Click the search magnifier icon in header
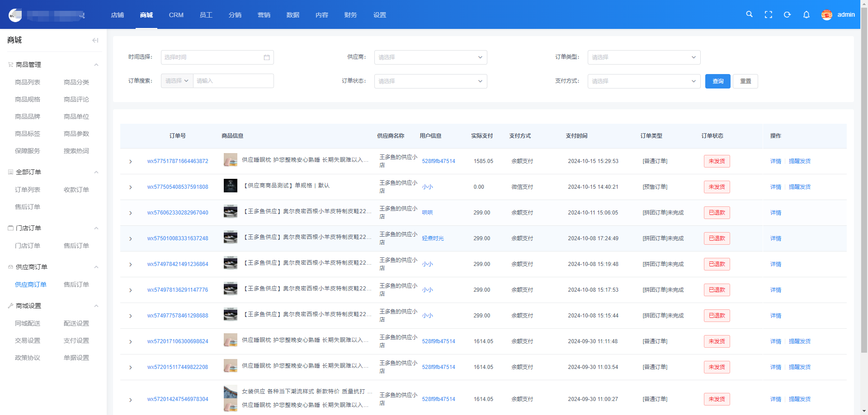 click(x=749, y=14)
